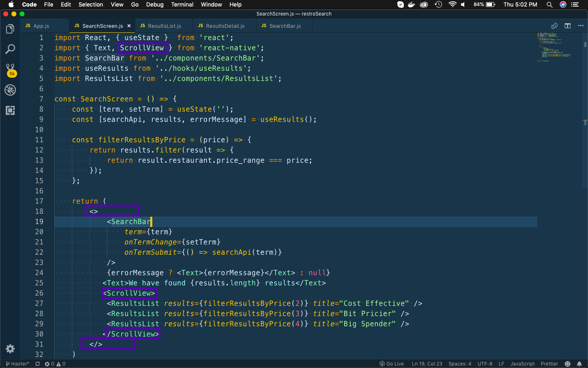Click the useResults() call on line 9
588x368 pixels.
(286, 119)
